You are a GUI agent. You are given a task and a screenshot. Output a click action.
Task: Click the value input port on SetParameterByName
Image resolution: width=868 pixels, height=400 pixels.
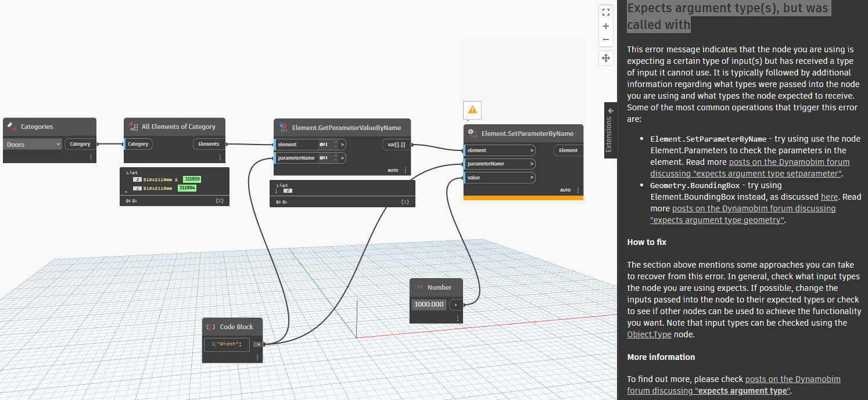(x=500, y=178)
